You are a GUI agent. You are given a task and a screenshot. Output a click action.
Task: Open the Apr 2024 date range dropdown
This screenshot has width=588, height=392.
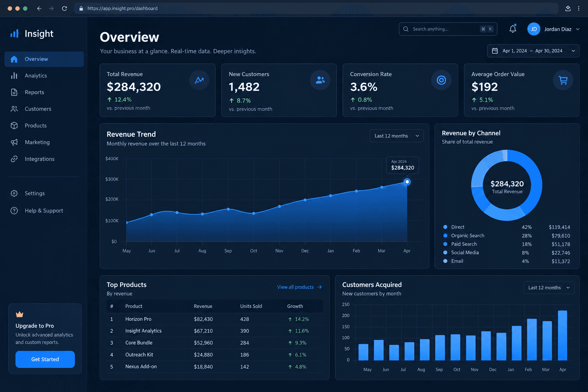tap(533, 51)
